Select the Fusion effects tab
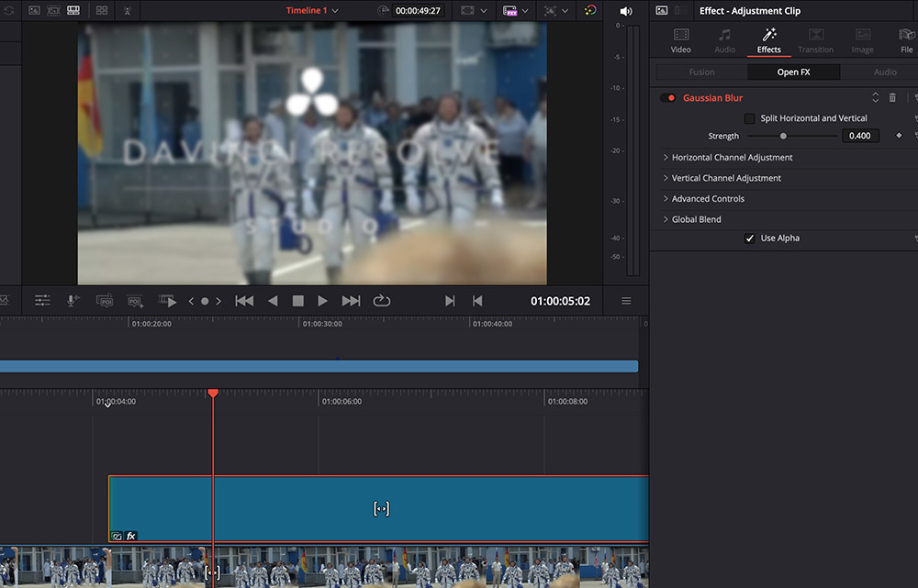918x588 pixels. point(700,72)
